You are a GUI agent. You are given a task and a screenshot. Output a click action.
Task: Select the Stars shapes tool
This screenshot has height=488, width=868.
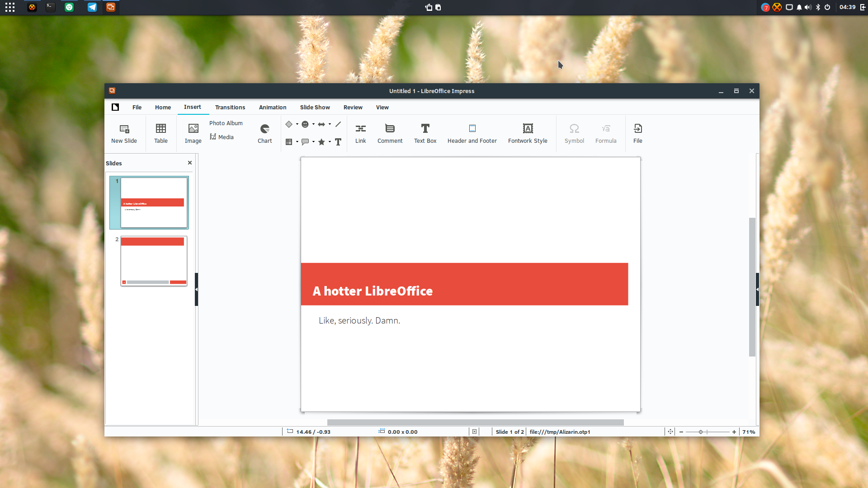click(x=321, y=142)
